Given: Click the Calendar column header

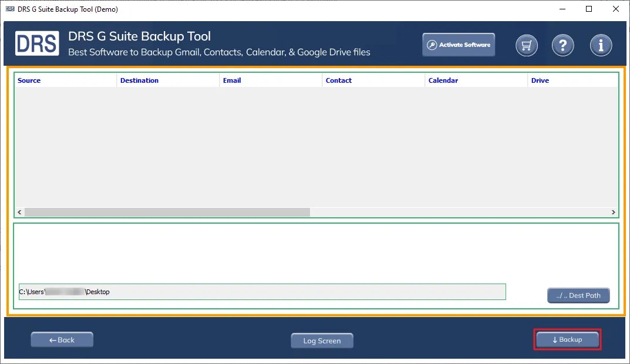Looking at the screenshot, I should [476, 80].
